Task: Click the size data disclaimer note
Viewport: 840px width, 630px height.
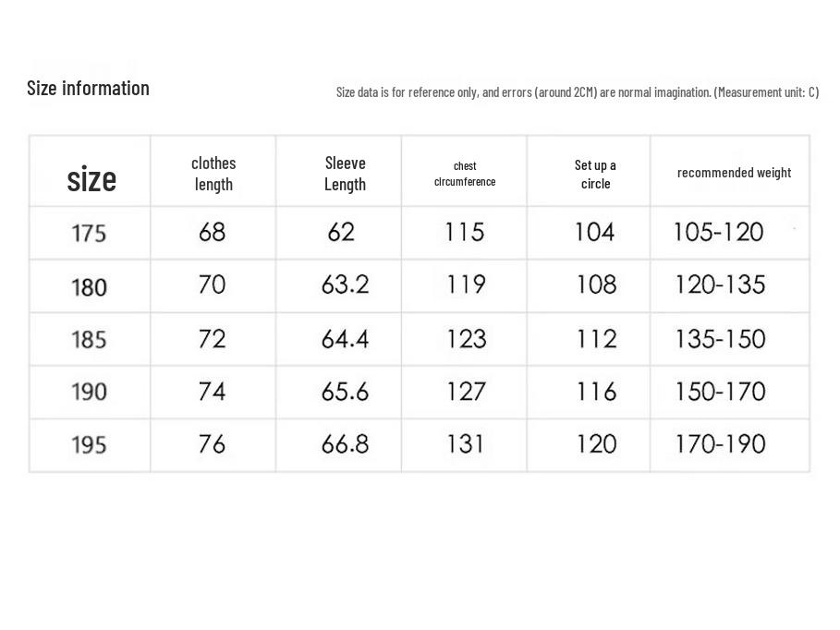Action: coord(577,92)
